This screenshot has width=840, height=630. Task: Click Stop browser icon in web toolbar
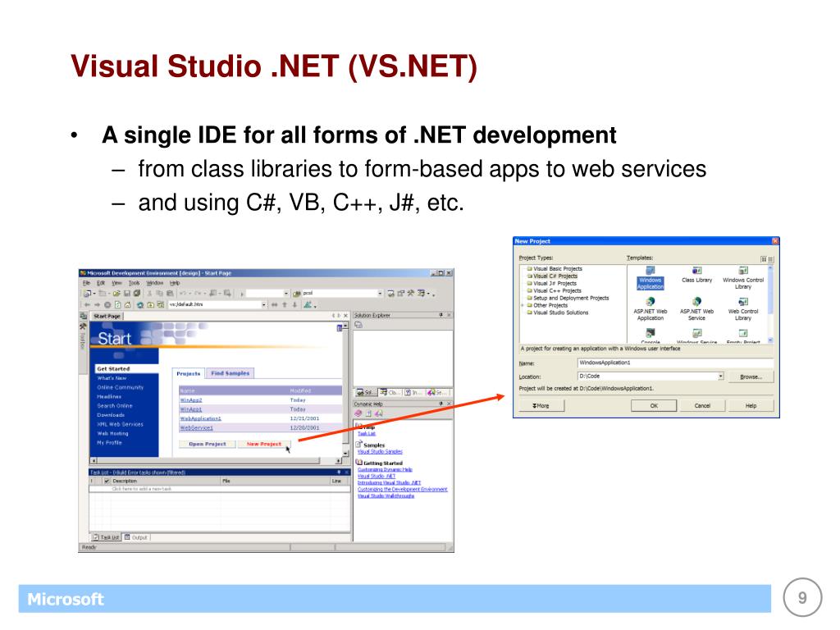(107, 305)
